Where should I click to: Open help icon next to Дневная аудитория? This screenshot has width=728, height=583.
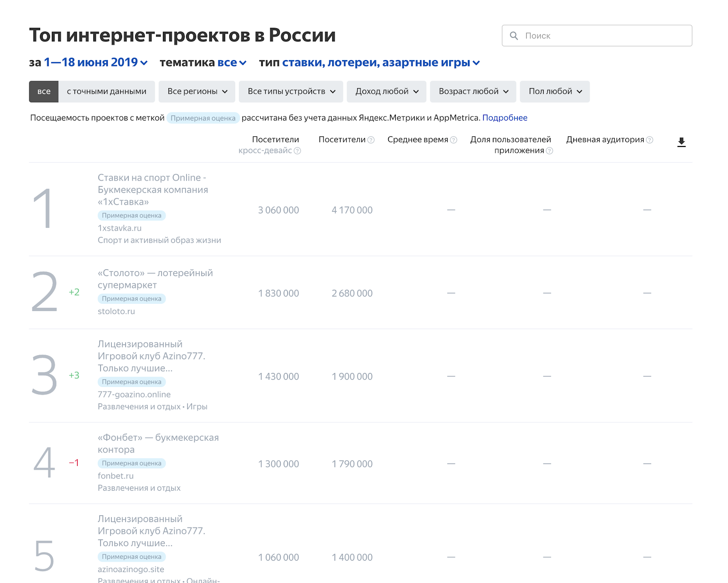point(650,140)
